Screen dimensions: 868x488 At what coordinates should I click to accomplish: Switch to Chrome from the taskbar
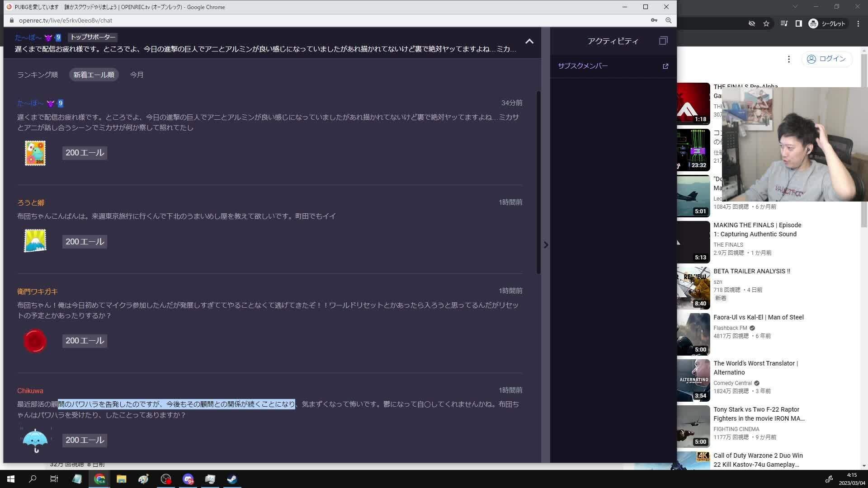tap(99, 479)
